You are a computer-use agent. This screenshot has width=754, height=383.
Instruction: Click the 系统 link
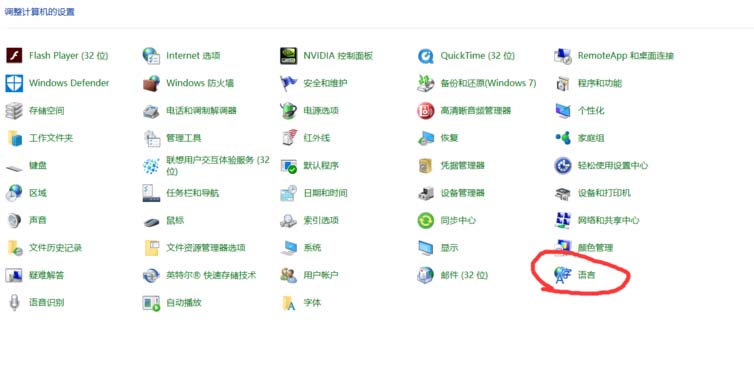312,248
